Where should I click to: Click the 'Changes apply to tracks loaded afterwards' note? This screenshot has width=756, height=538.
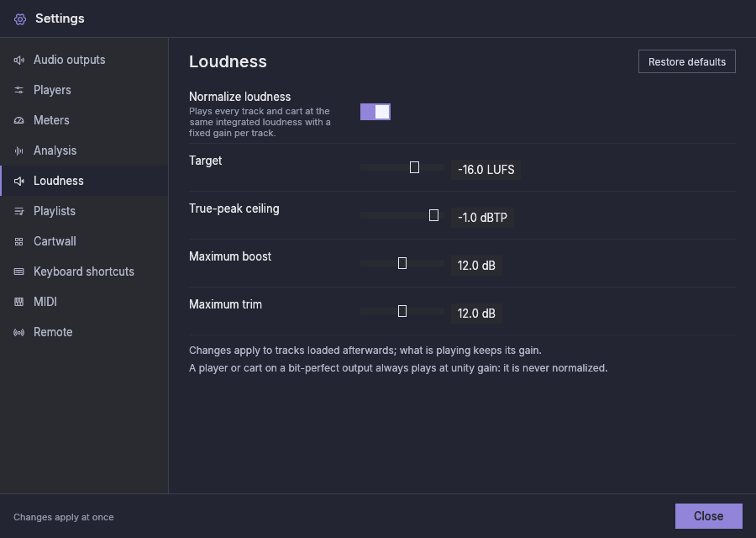365,351
